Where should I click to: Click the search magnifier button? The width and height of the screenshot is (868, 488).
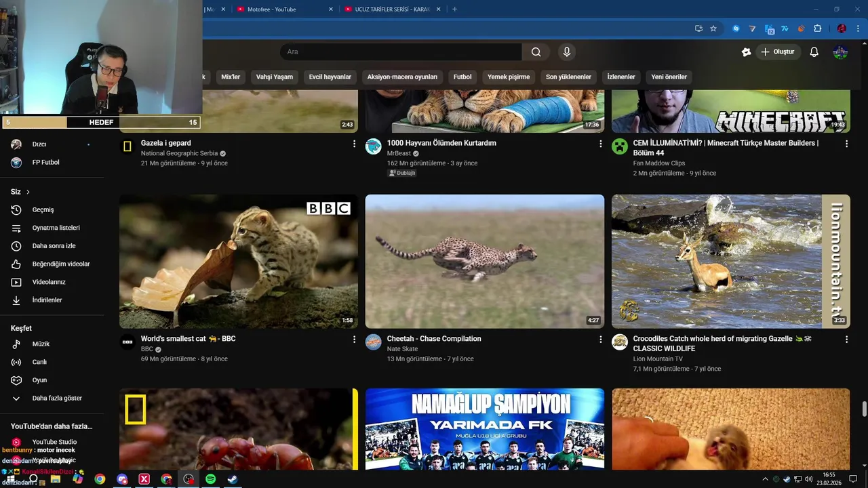[x=536, y=52]
